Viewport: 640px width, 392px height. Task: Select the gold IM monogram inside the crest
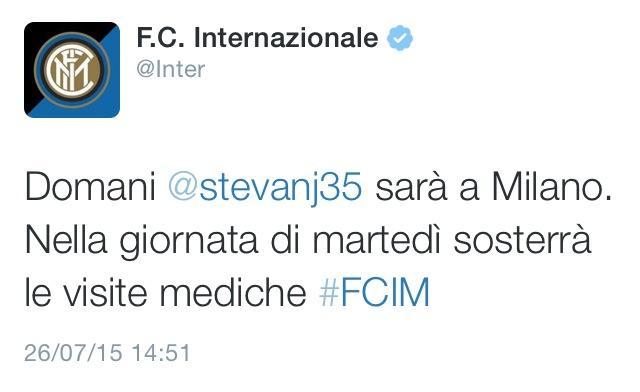72,70
